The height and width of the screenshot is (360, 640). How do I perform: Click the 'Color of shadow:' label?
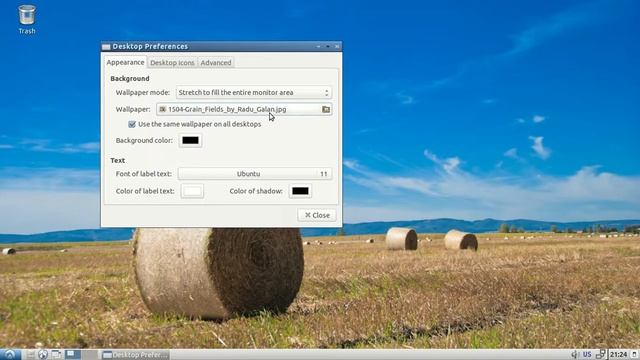[x=256, y=191]
